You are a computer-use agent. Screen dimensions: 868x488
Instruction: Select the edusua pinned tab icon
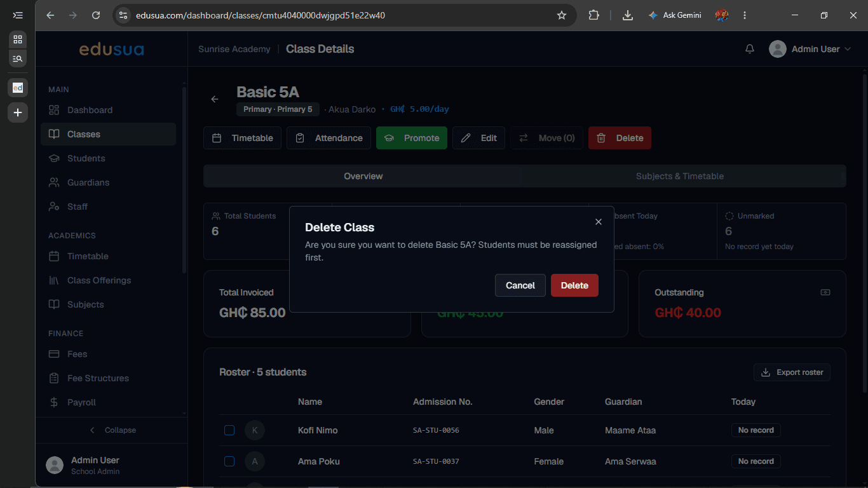(x=18, y=88)
